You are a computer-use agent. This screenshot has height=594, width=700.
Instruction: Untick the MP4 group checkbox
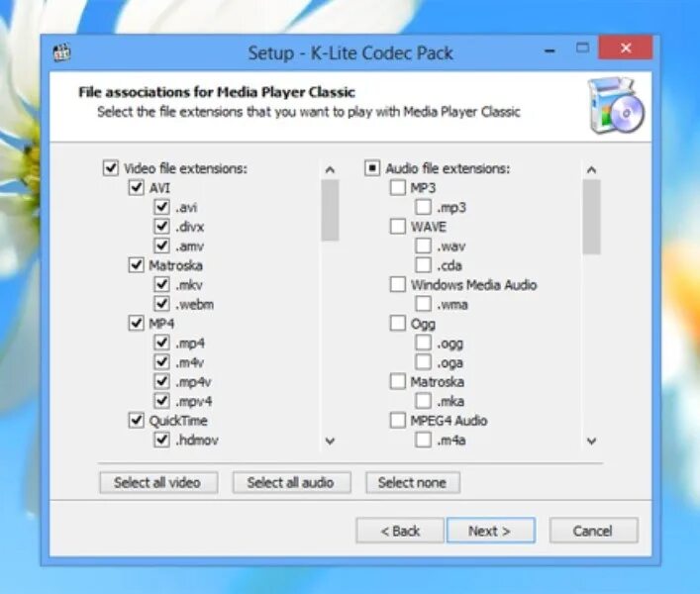(x=137, y=323)
